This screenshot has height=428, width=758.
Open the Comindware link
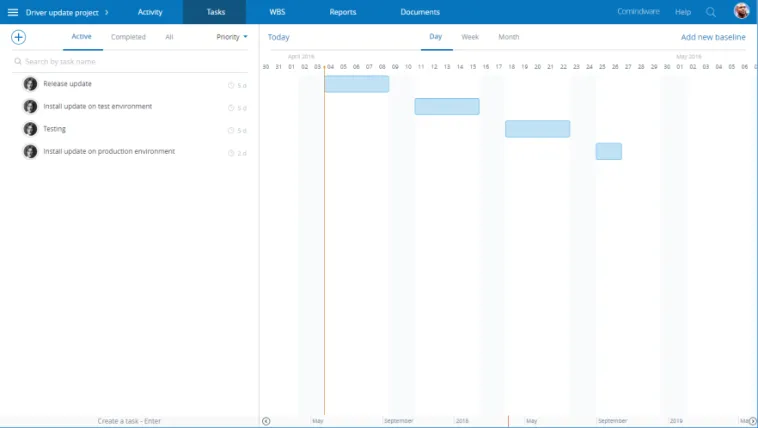coord(638,12)
